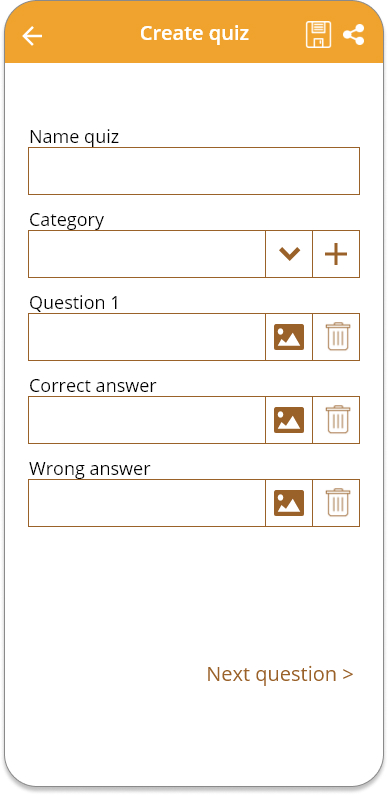
Task: Go to Next question link
Action: coord(280,674)
